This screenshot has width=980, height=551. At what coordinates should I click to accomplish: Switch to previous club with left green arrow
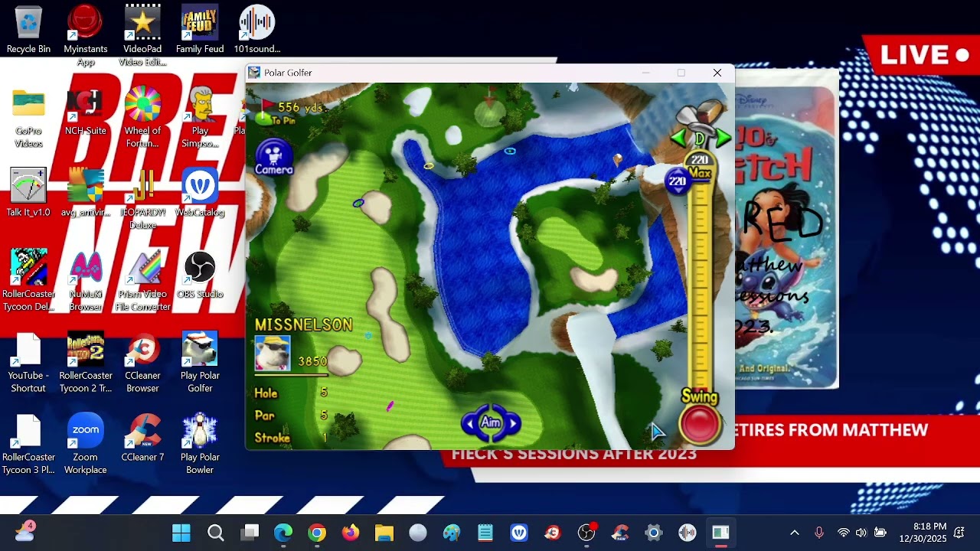coord(678,139)
